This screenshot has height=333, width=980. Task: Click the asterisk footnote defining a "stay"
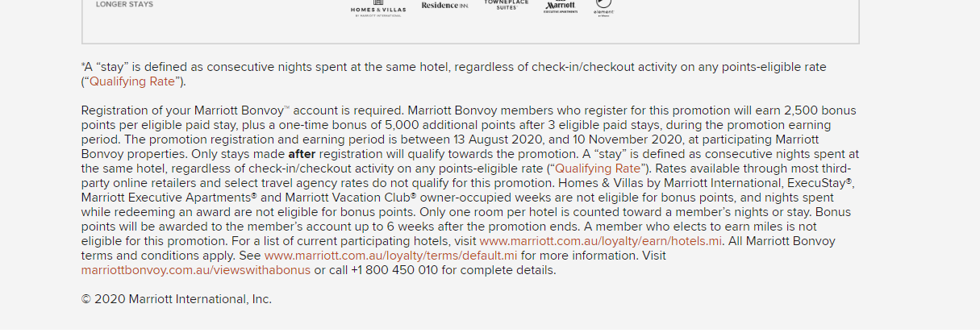(454, 74)
